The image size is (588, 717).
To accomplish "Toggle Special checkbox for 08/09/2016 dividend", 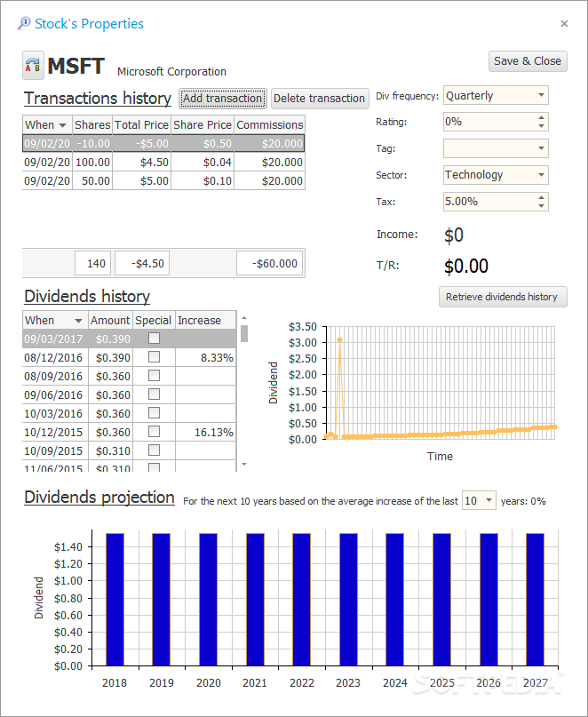I will (154, 376).
